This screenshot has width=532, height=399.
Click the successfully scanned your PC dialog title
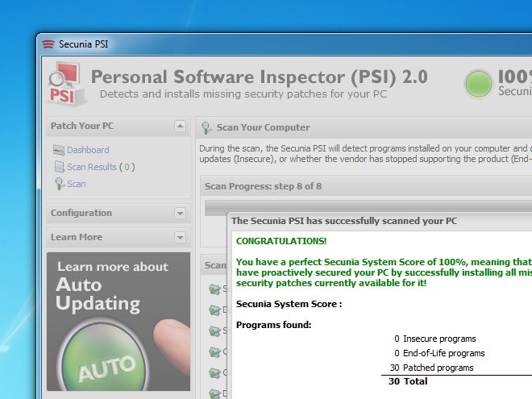[344, 221]
